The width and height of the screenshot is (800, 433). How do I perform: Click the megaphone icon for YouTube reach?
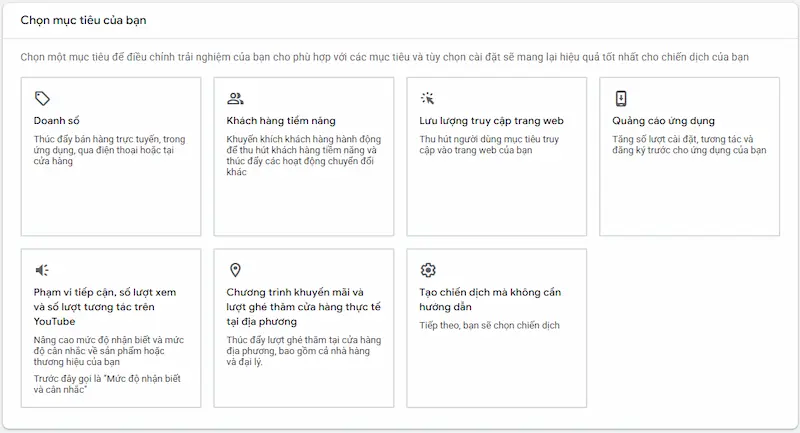pyautogui.click(x=42, y=270)
